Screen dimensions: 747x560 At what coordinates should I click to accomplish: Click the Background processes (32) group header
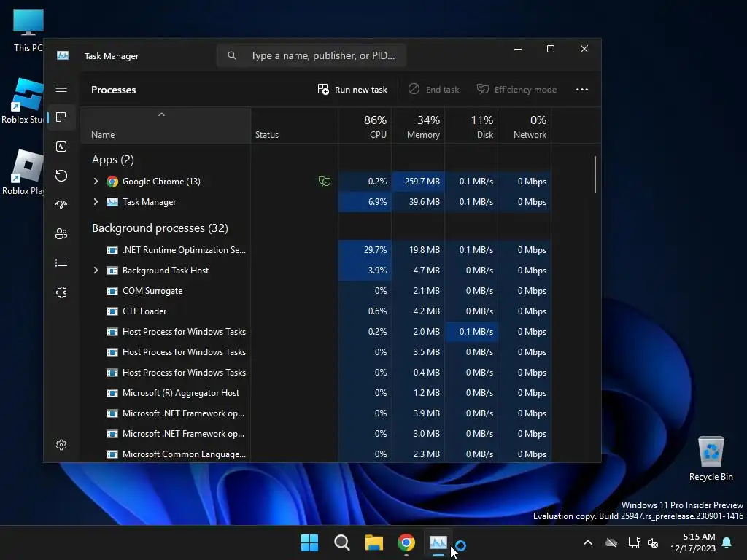tap(160, 228)
